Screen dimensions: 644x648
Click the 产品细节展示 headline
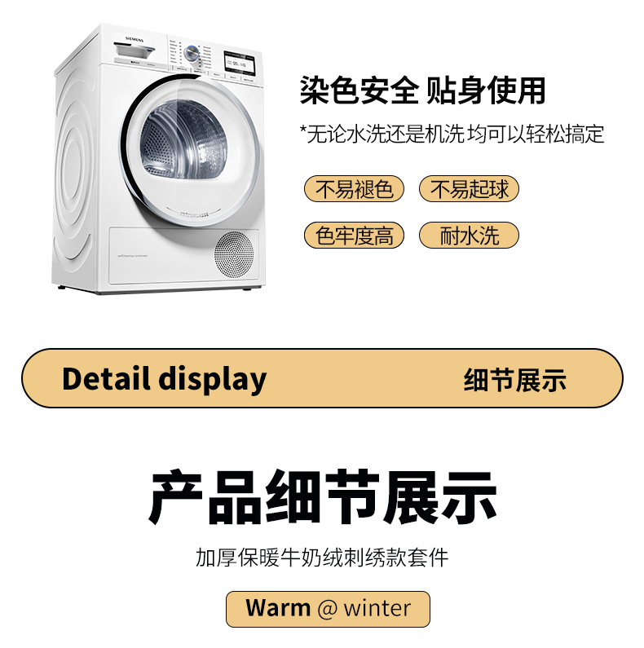[323, 497]
